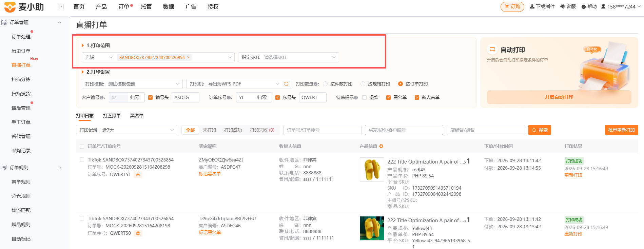Enable the 退款 checkbox
644x249 pixels.
tap(364, 98)
